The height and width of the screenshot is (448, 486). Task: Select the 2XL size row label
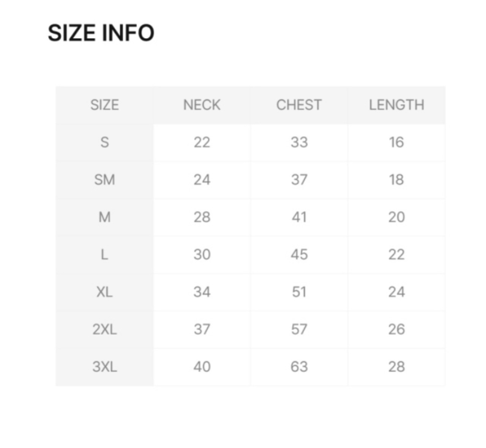(104, 329)
